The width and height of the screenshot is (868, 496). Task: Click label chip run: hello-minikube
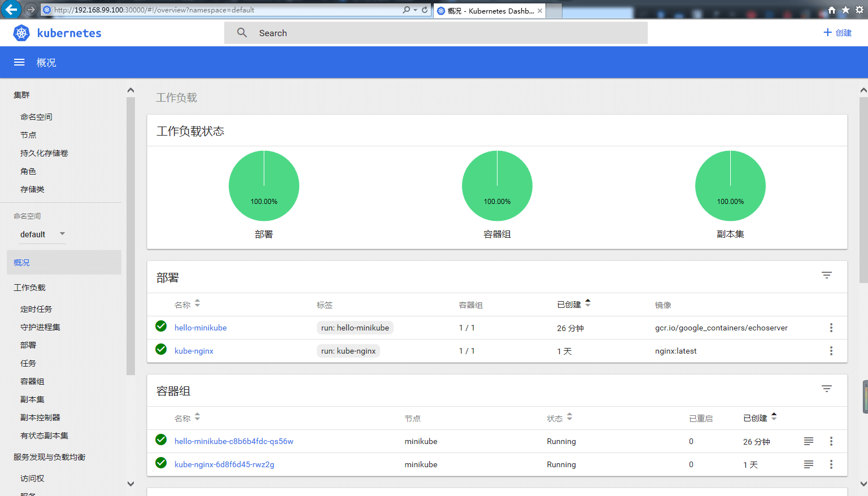tap(355, 328)
